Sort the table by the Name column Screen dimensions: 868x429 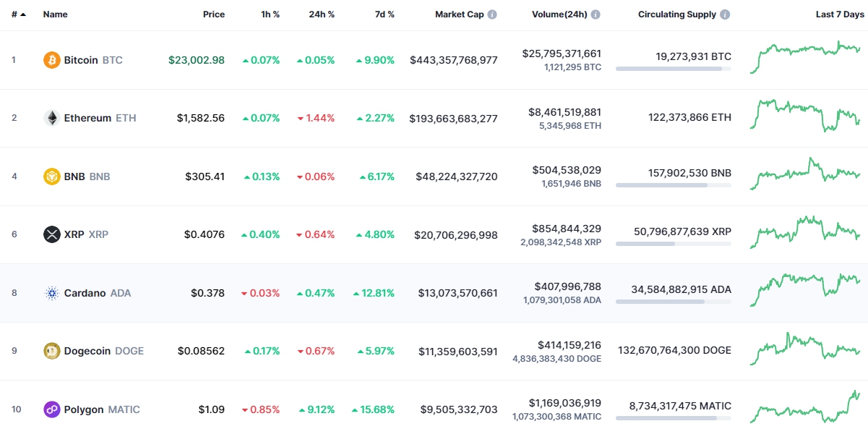pyautogui.click(x=55, y=14)
